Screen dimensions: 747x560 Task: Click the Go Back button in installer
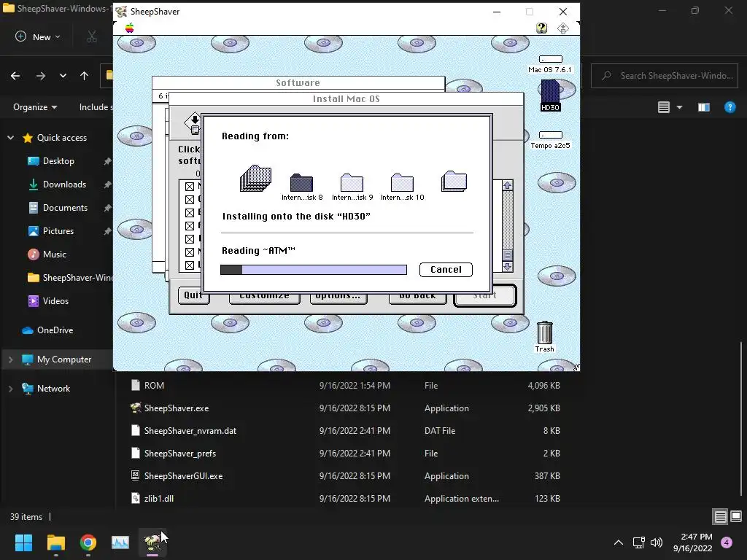(418, 297)
